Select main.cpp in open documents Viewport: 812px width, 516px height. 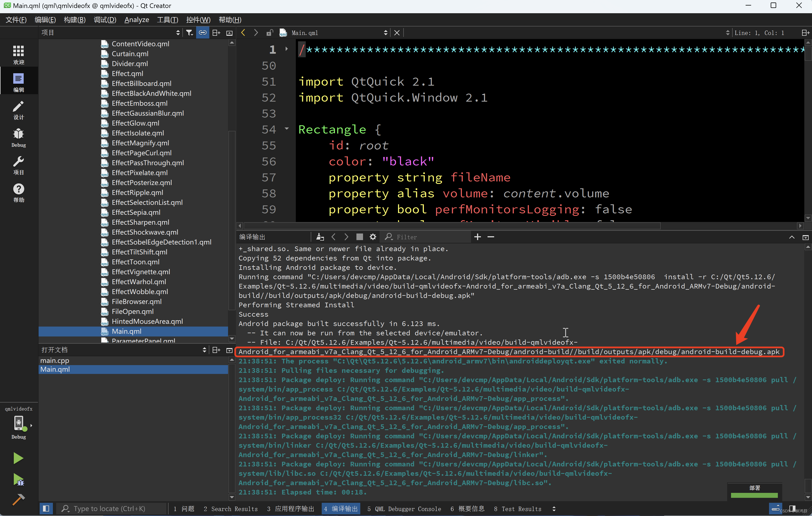pyautogui.click(x=55, y=360)
